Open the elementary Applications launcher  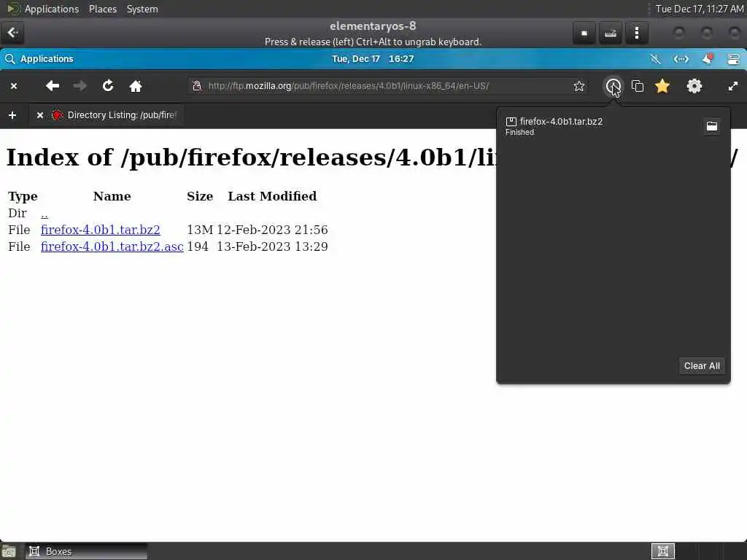[39, 59]
